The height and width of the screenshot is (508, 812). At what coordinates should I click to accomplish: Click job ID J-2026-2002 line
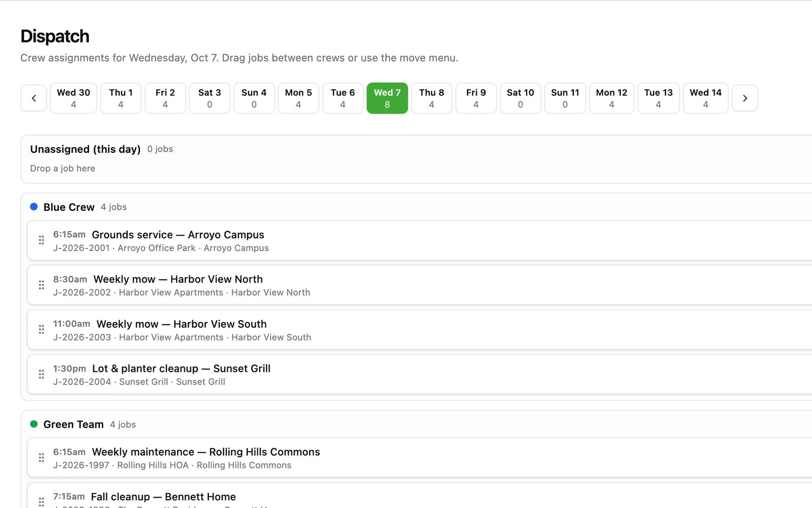182,293
